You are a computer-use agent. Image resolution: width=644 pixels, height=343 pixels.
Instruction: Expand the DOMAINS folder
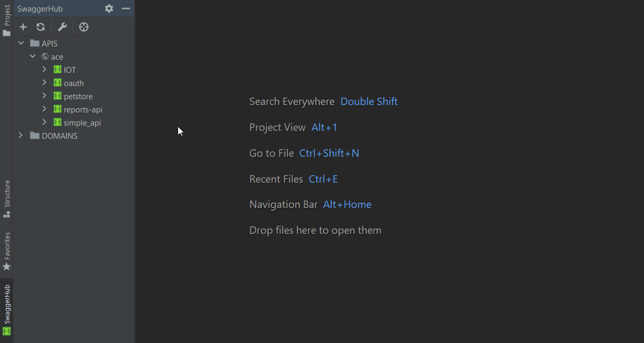pyautogui.click(x=21, y=136)
